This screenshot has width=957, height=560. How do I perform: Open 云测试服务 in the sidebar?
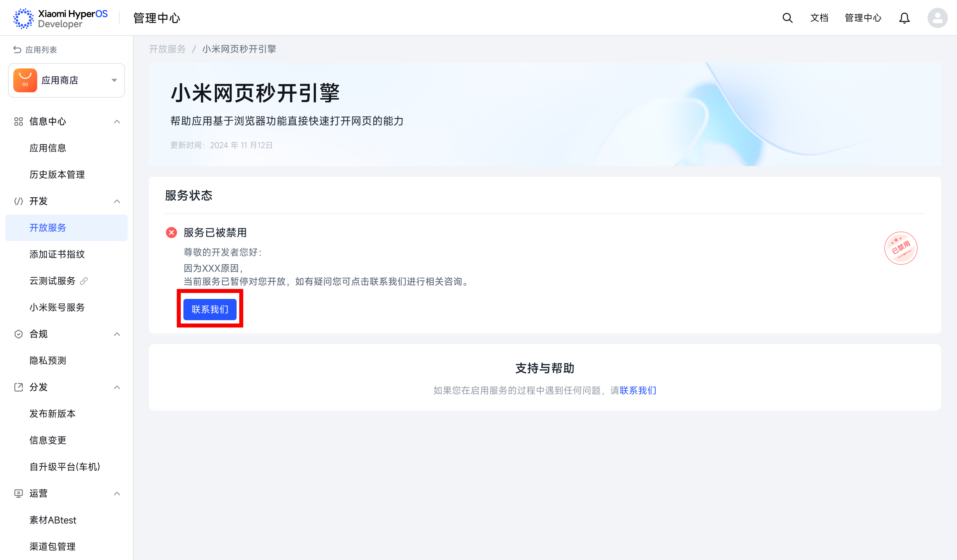(x=66, y=281)
